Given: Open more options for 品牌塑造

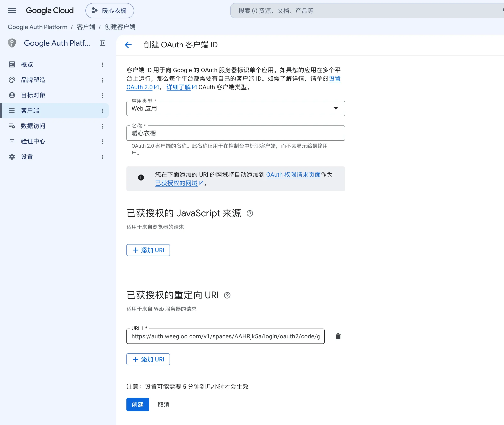Looking at the screenshot, I should click(103, 80).
